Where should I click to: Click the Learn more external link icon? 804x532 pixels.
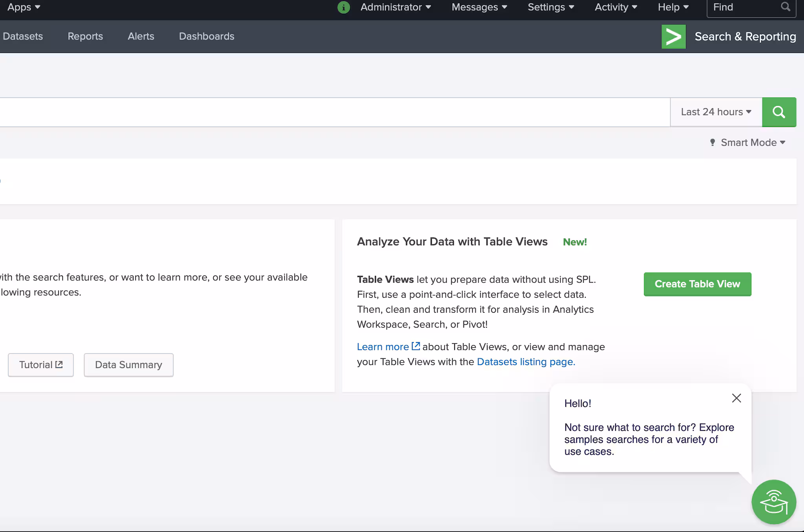(x=416, y=346)
